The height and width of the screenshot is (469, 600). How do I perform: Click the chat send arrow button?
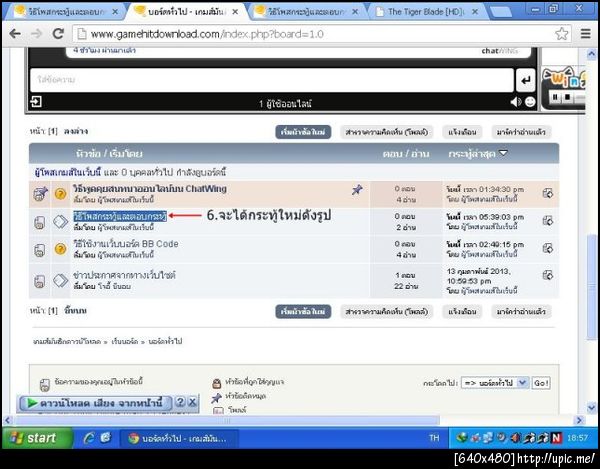click(525, 80)
